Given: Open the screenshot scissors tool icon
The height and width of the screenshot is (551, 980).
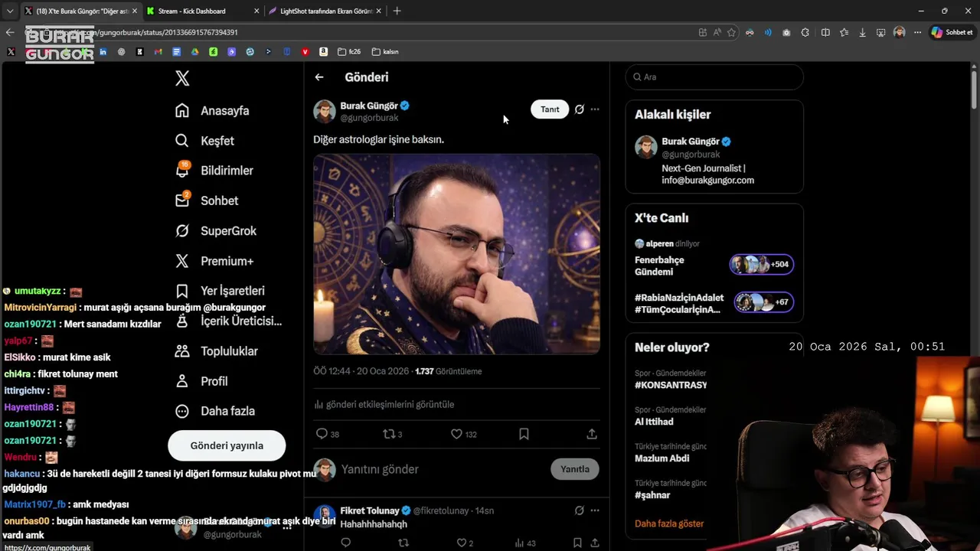Looking at the screenshot, I should 880,32.
